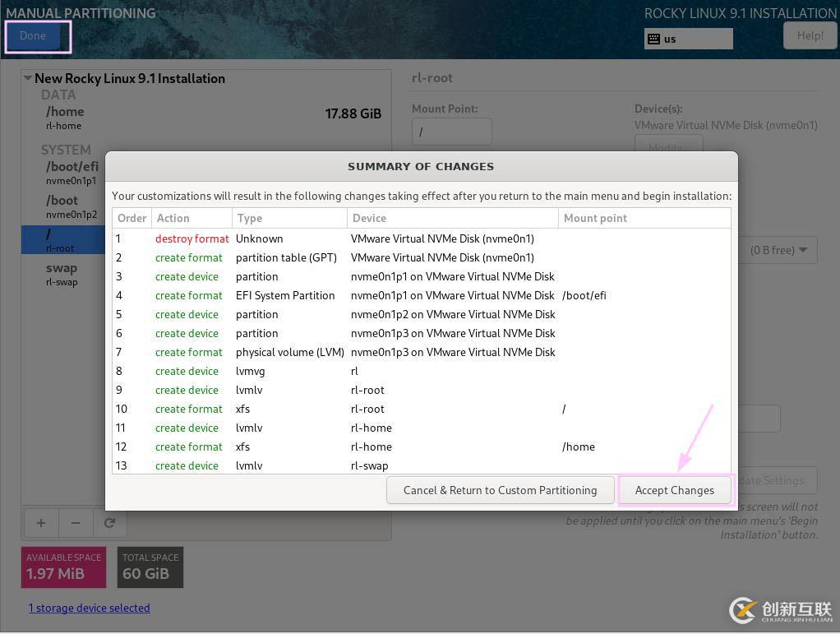Viewport: 840px width, 634px height.
Task: Select the /boot/efi nvme0n1p1 partition
Action: (64, 173)
